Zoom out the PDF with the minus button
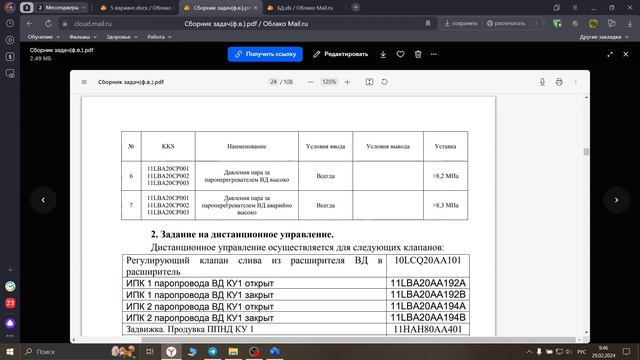This screenshot has width=640, height=360. pyautogui.click(x=311, y=82)
